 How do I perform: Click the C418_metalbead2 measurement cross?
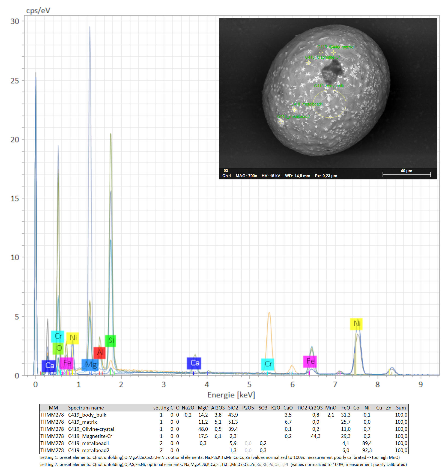click(281, 122)
